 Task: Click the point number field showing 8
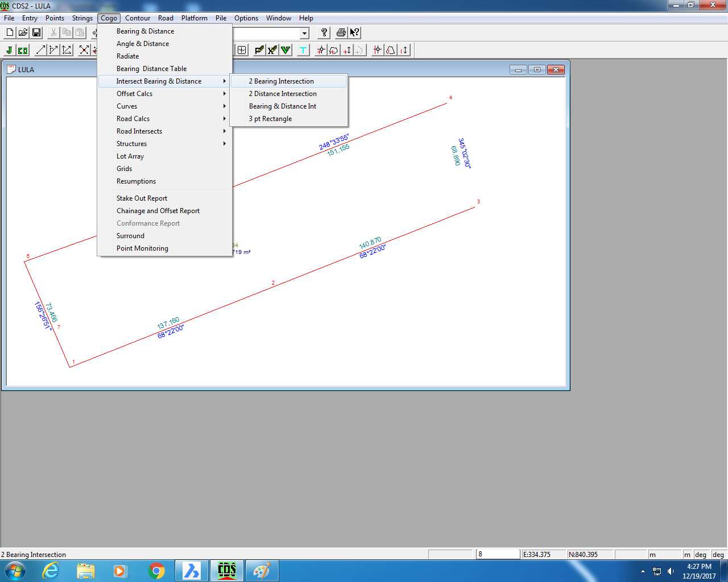pos(498,554)
